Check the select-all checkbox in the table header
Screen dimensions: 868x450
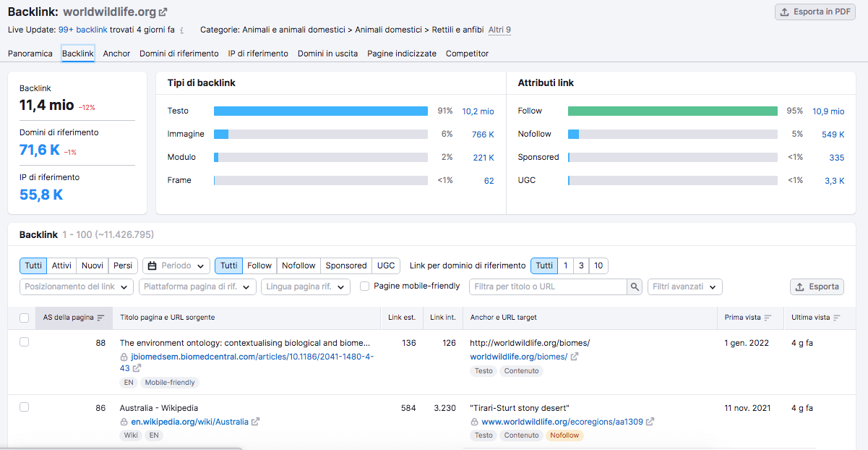click(25, 318)
